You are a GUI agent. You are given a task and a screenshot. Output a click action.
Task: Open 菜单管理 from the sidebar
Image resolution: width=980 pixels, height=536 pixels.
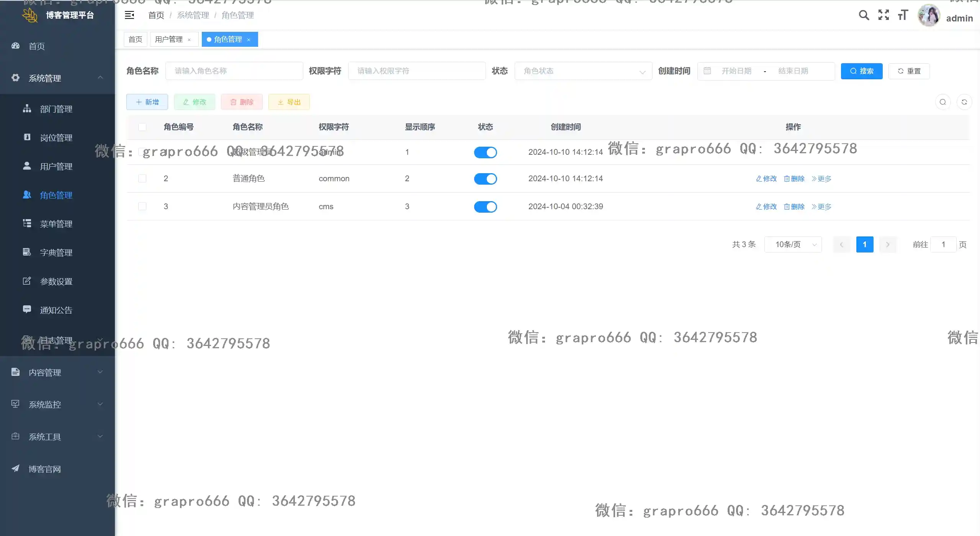pos(56,224)
